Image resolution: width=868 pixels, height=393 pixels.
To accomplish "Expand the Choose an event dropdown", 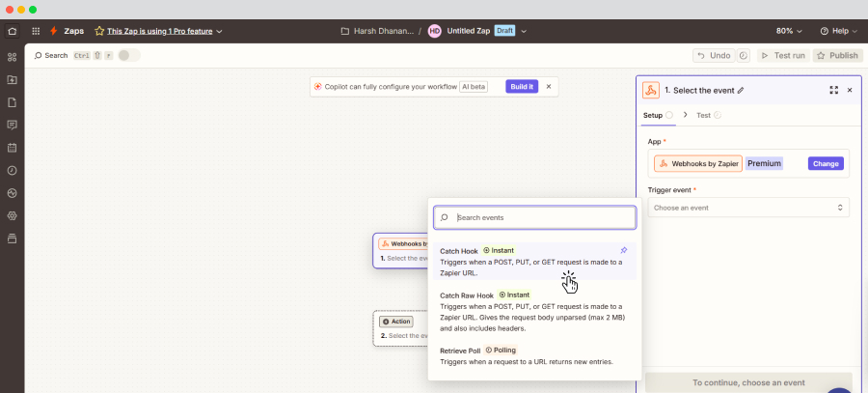I will 748,208.
